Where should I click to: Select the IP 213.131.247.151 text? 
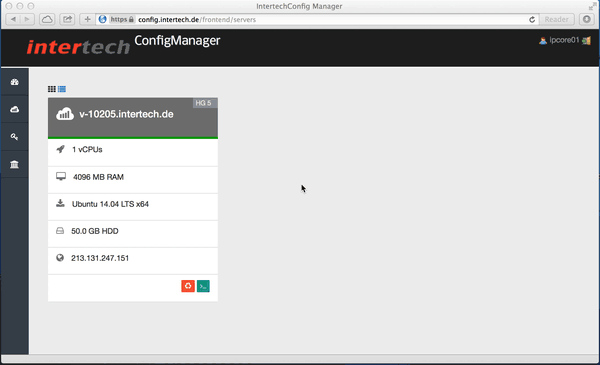click(x=100, y=258)
